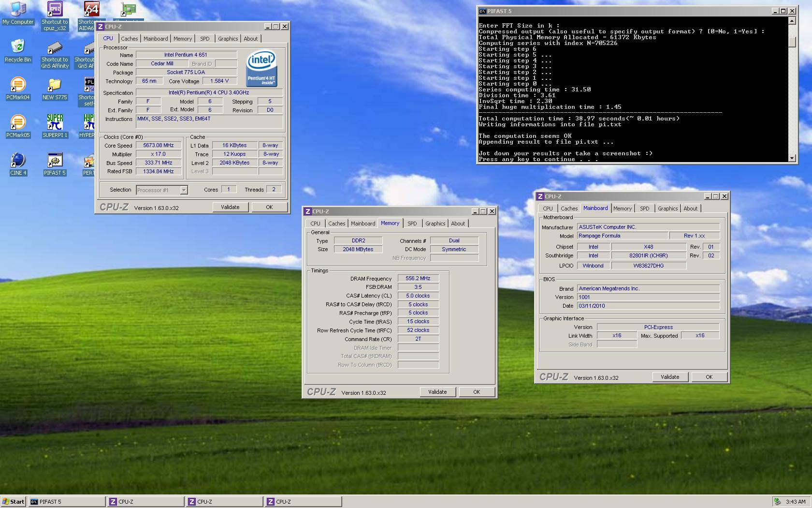Click the FSB:DRAM 3:5 value

tap(418, 287)
